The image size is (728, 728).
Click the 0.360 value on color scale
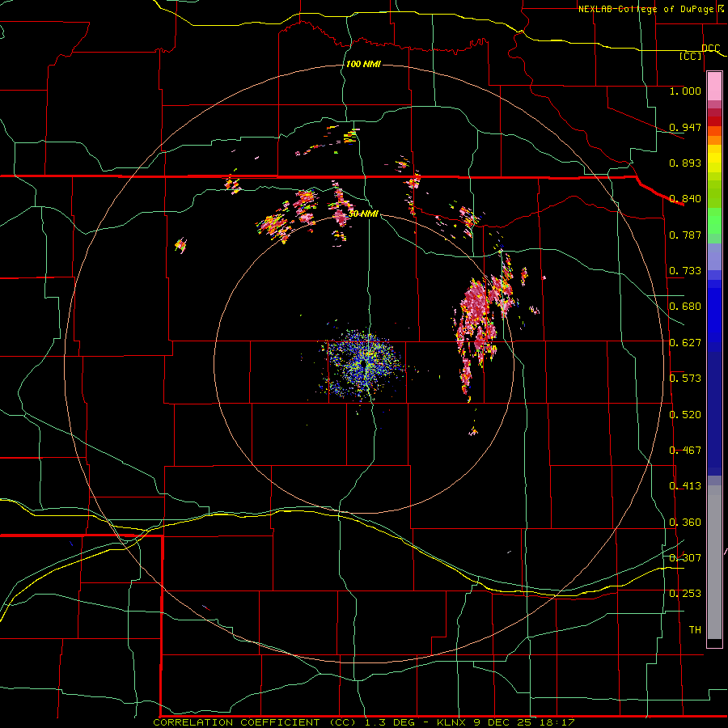pos(685,523)
